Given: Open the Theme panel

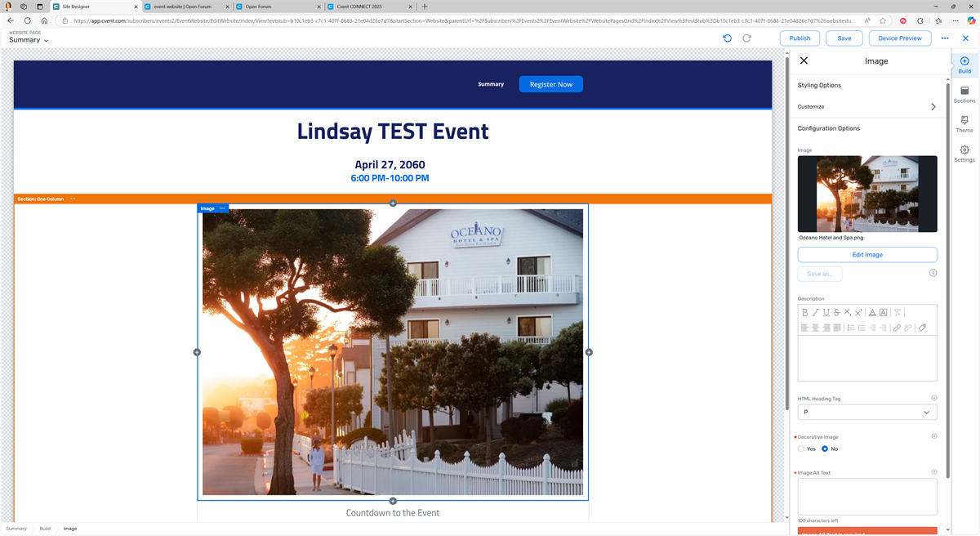Looking at the screenshot, I should pyautogui.click(x=964, y=124).
